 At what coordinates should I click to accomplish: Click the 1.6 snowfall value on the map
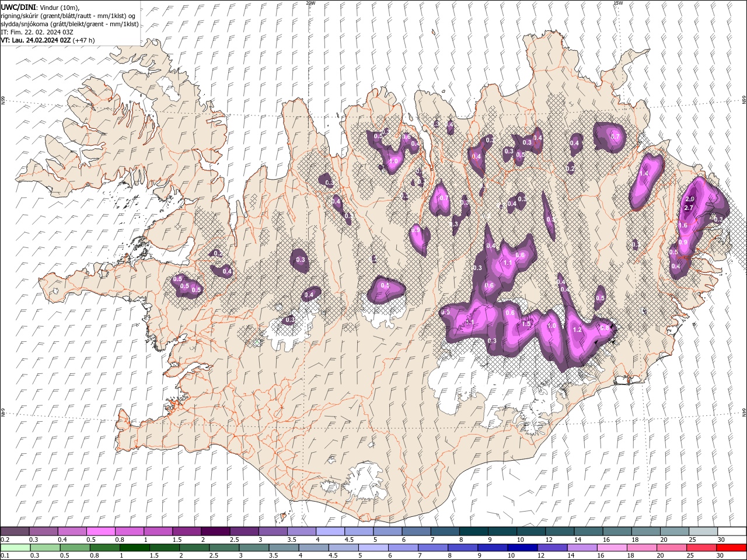coord(683,226)
